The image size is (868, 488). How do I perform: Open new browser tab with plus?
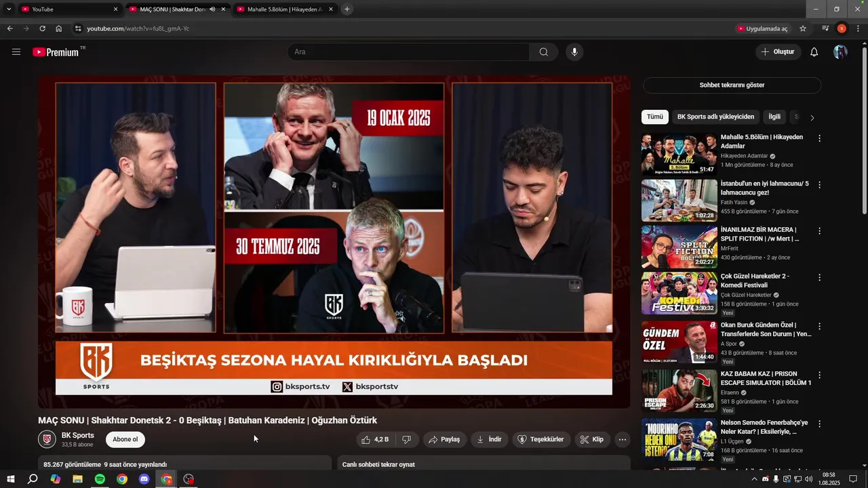point(347,9)
